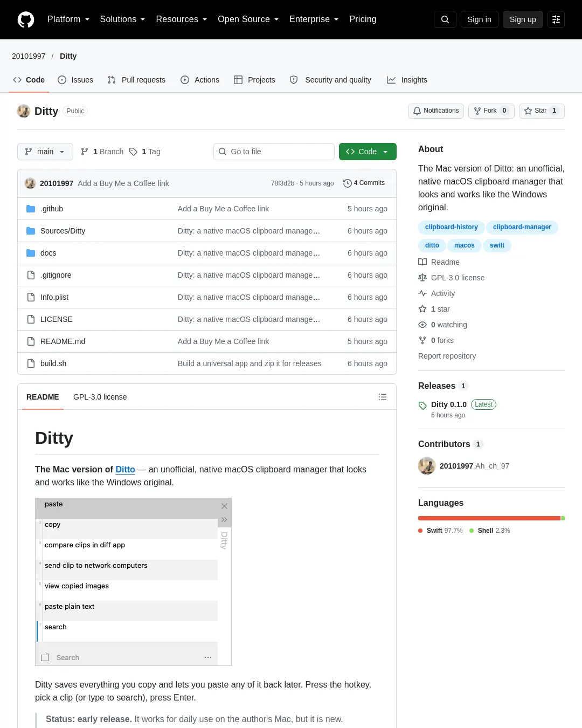Screen dimensions: 582x728
Task: Open the Ditty 0.1.0 release link
Action: click(x=449, y=404)
